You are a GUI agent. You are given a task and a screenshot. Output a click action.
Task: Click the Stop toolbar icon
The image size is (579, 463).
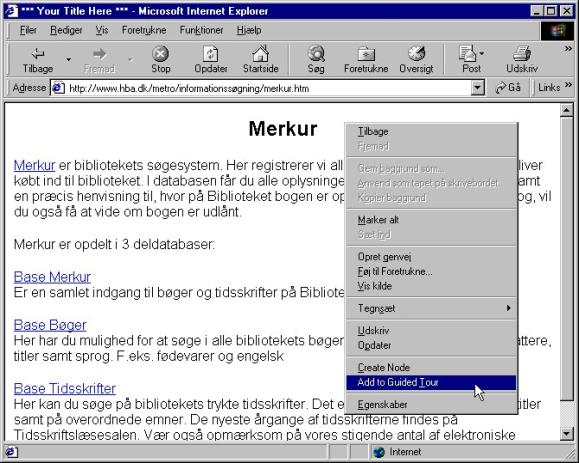click(x=160, y=59)
